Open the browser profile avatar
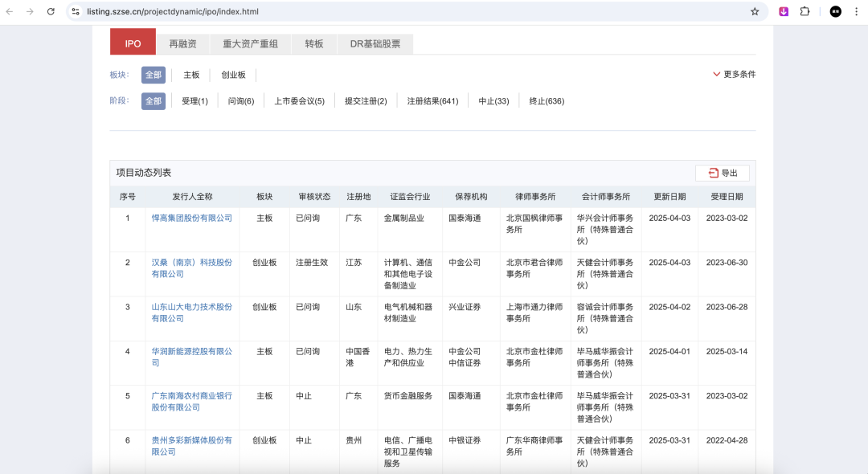Viewport: 868px width, 474px height. 835,12
